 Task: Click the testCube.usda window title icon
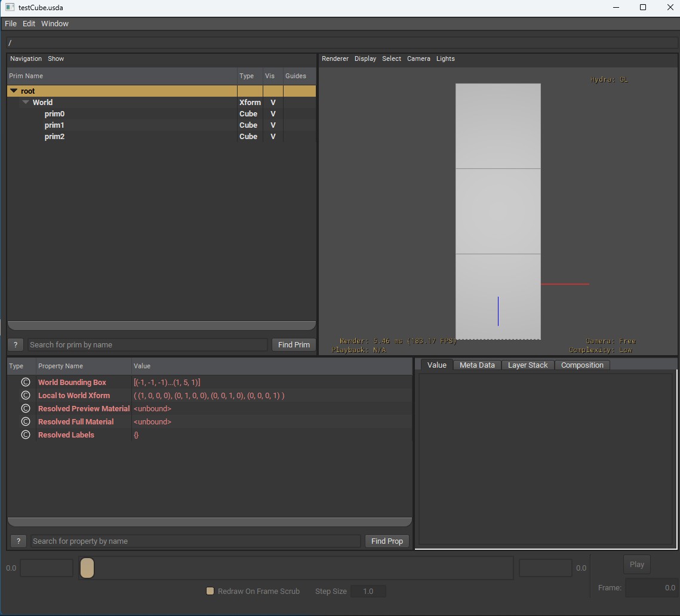[x=10, y=7]
